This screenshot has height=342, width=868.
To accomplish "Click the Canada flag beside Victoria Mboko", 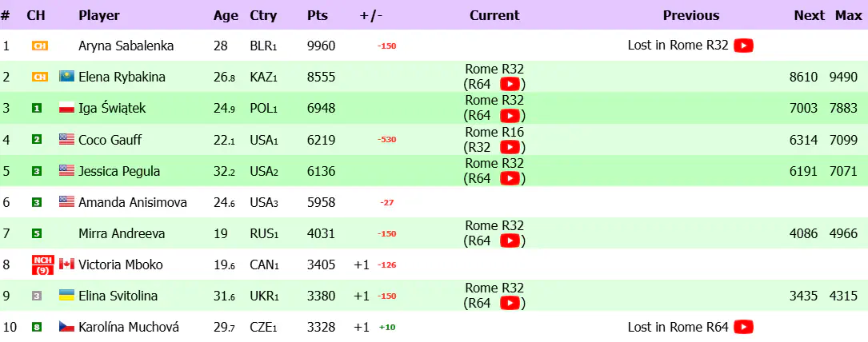I will pos(66,264).
